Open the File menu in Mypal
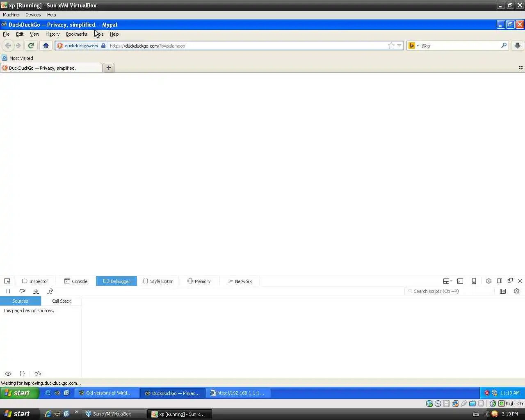 click(6, 34)
